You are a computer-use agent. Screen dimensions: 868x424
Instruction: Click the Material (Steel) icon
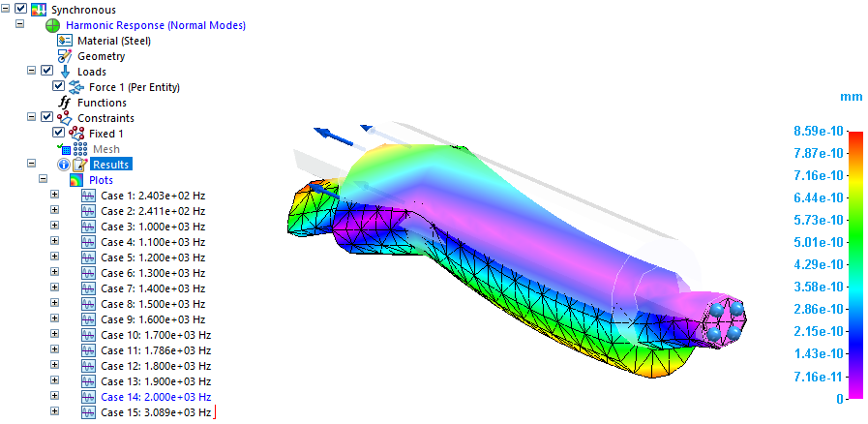tap(65, 41)
